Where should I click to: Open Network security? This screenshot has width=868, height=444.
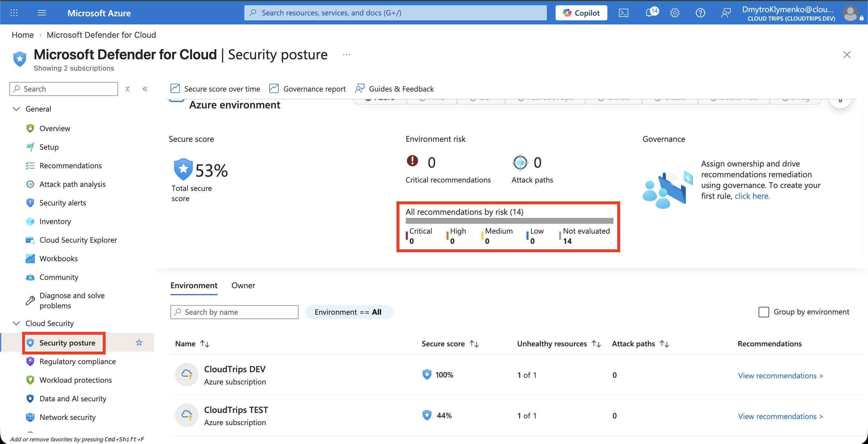click(x=67, y=417)
